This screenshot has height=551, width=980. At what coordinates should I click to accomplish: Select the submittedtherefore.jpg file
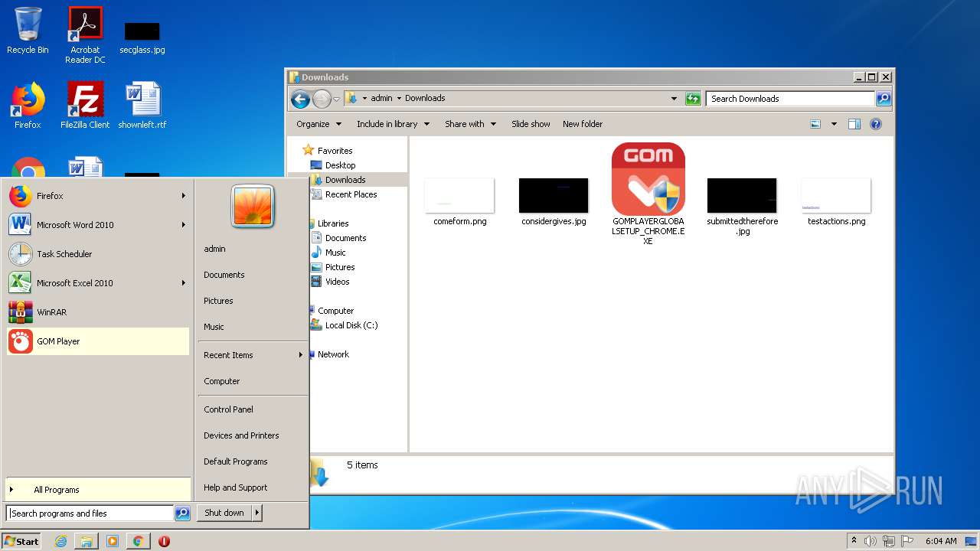(742, 206)
